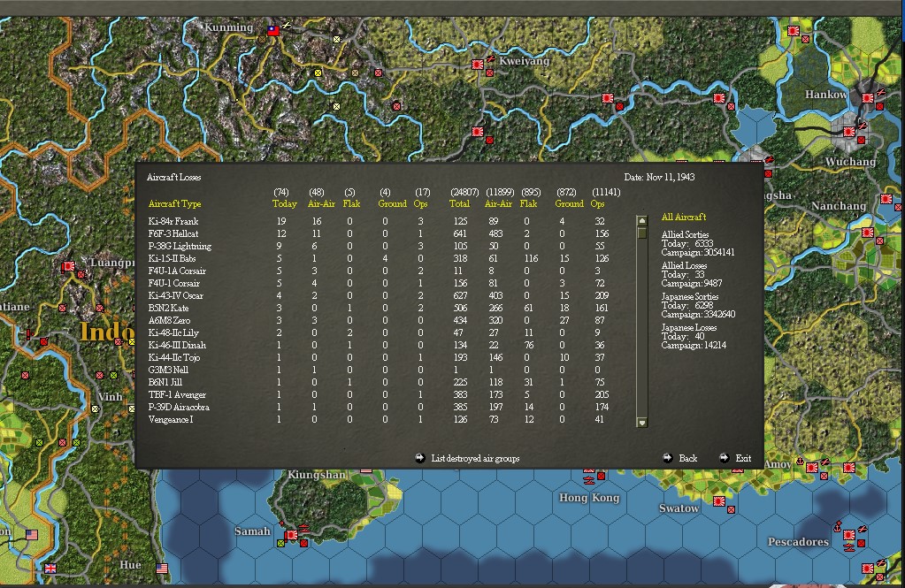Select the A6M8 Zero row

point(378,320)
